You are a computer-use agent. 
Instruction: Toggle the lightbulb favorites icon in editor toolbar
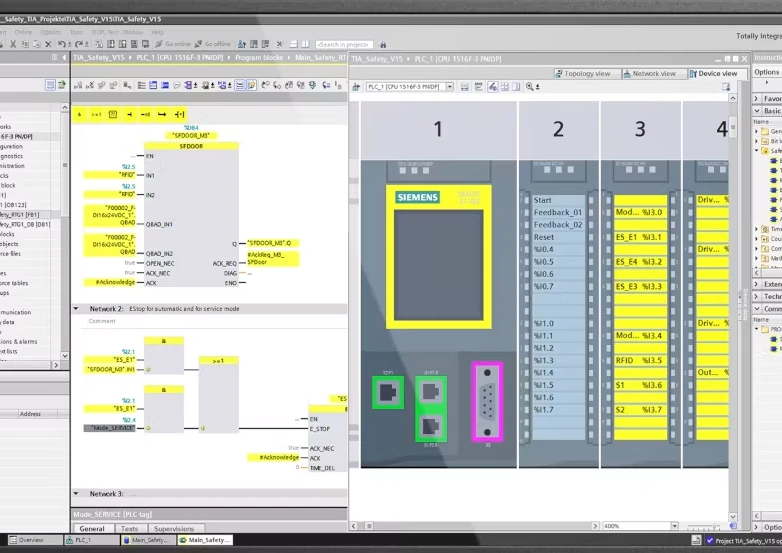(251, 86)
